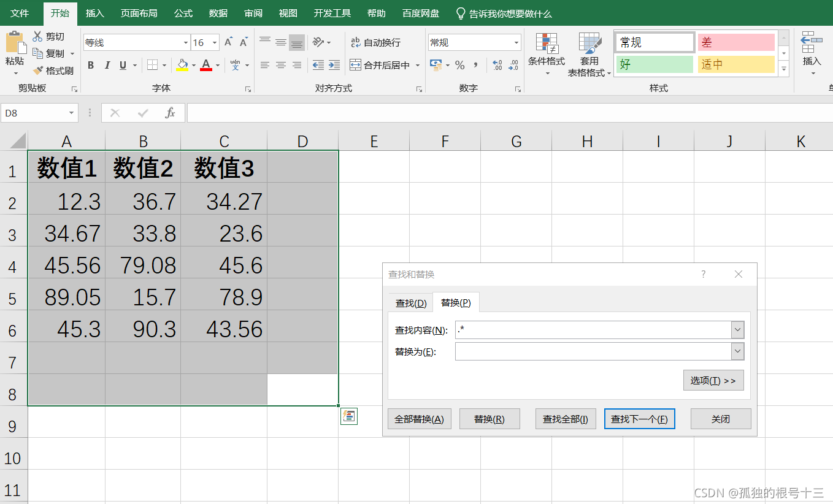Apply accounting number format icon

436,65
